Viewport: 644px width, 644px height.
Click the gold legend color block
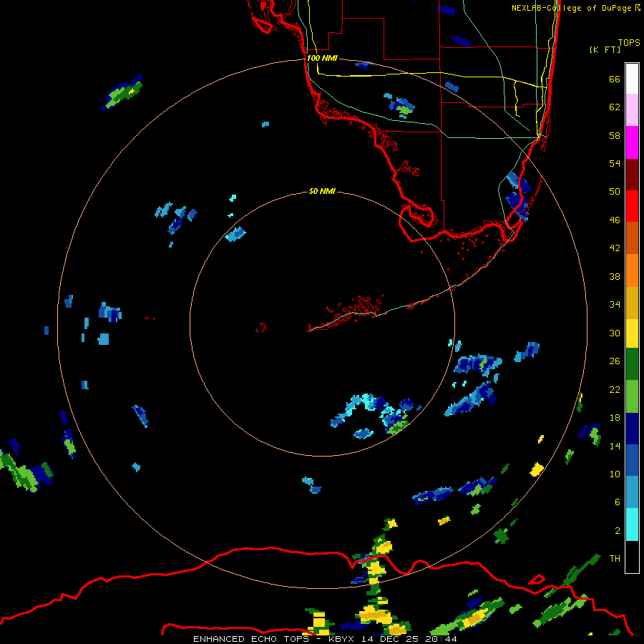pyautogui.click(x=632, y=303)
